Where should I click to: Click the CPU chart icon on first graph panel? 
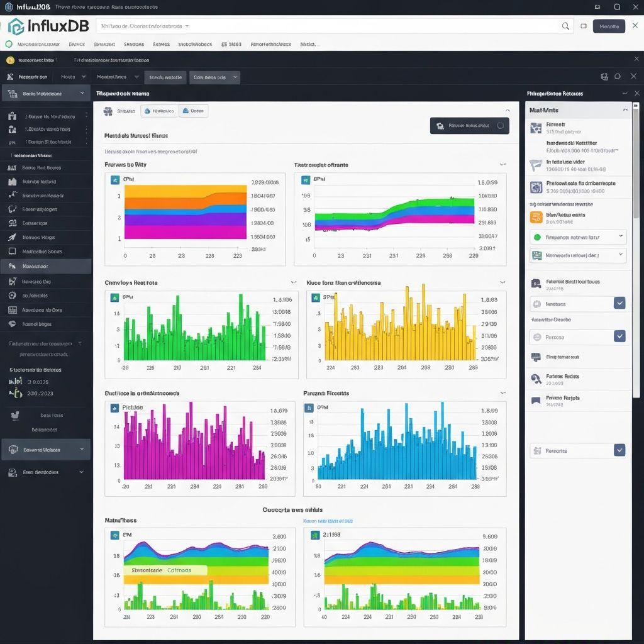114,179
